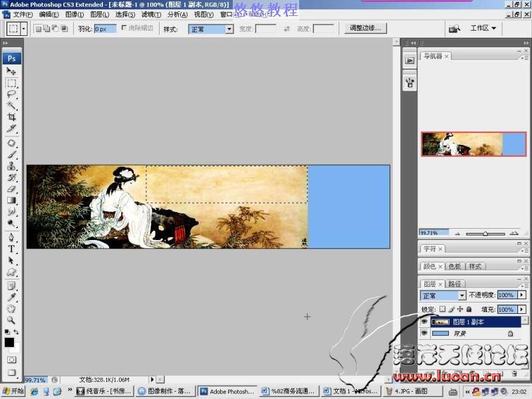This screenshot has height=399, width=532.
Task: Switch to the 色板 (Swatches) tab
Action: pyautogui.click(x=454, y=267)
